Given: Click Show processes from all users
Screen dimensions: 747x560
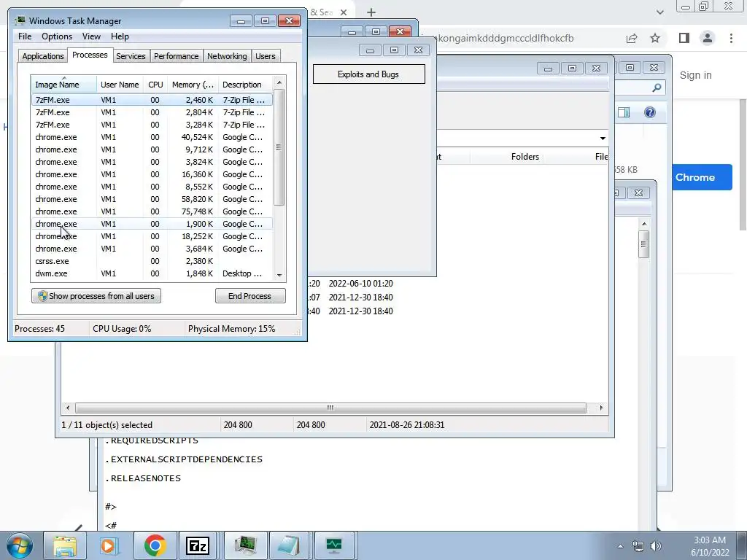Looking at the screenshot, I should (x=96, y=296).
